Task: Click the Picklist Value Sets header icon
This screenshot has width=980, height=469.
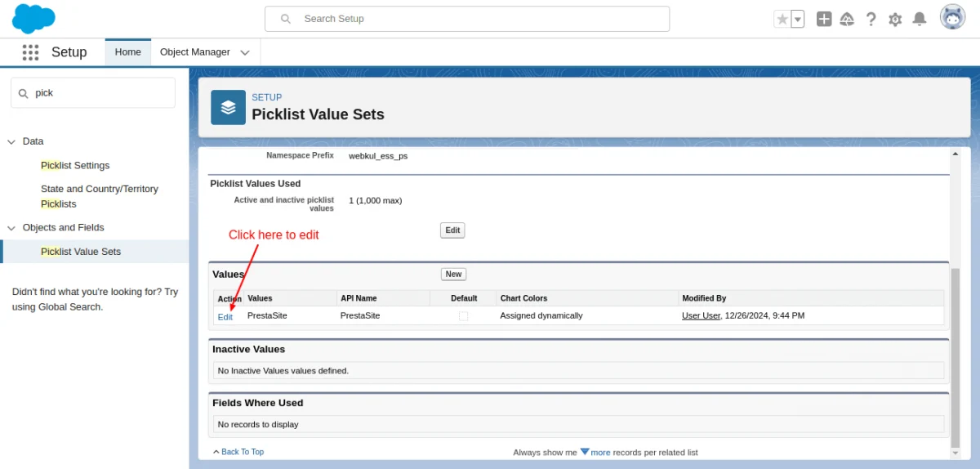Action: tap(228, 107)
